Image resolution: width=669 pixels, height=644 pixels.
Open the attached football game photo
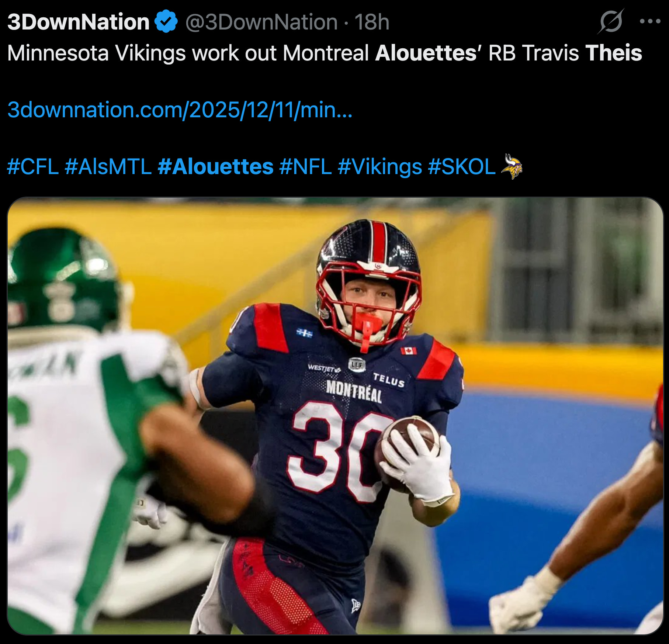pos(335,416)
